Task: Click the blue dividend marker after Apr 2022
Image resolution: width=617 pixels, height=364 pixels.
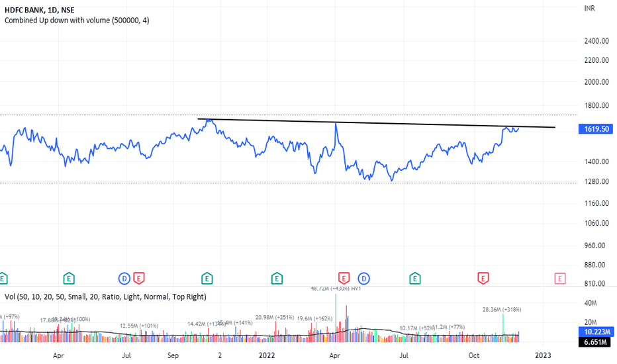Action: pos(363,279)
